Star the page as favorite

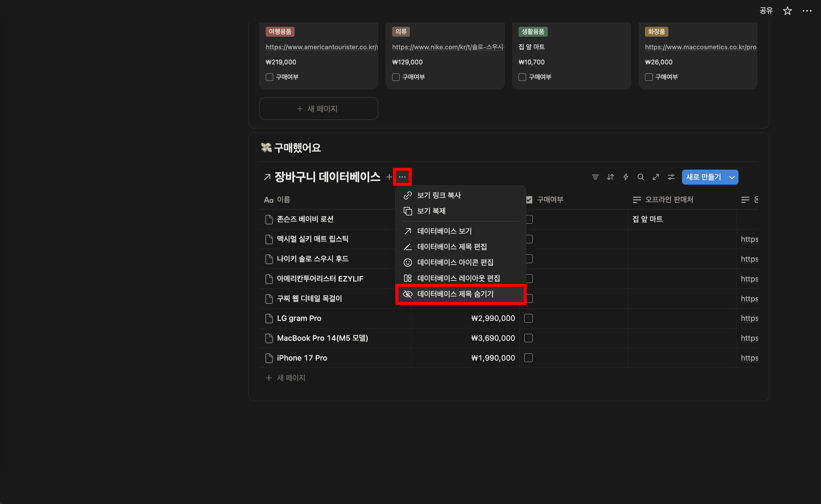pos(787,11)
